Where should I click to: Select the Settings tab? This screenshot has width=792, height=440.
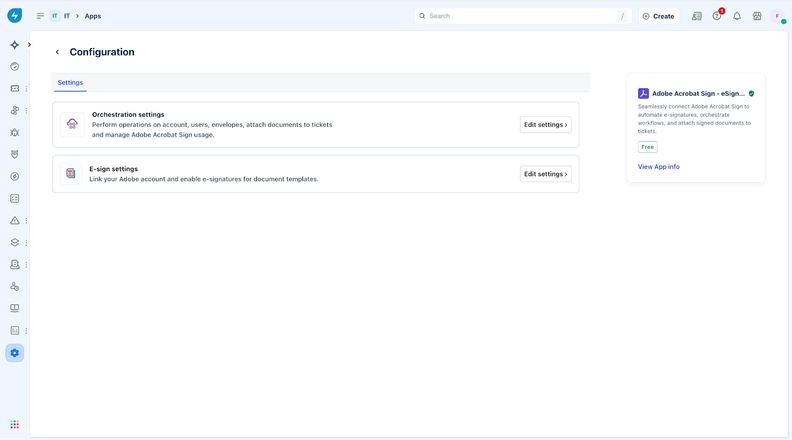pos(70,82)
